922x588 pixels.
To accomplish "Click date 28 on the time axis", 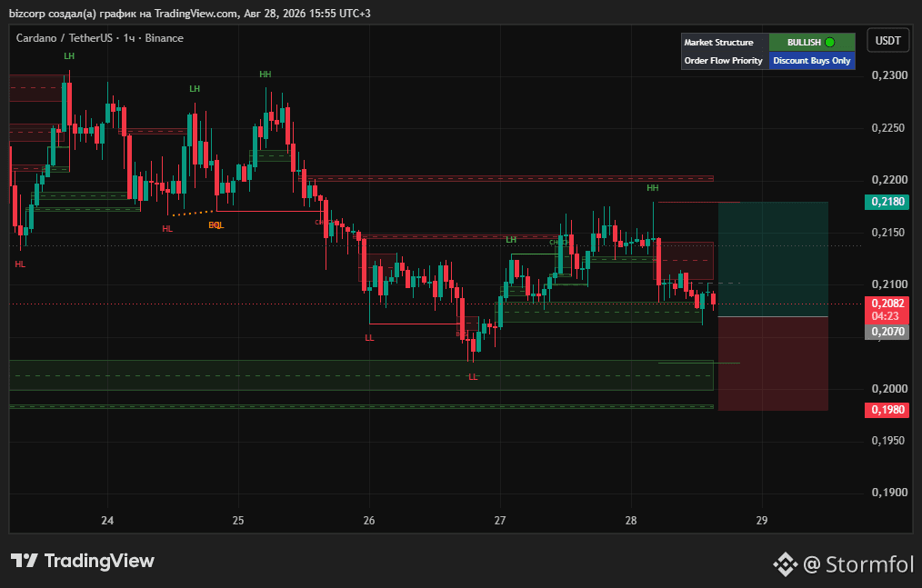I will (631, 521).
